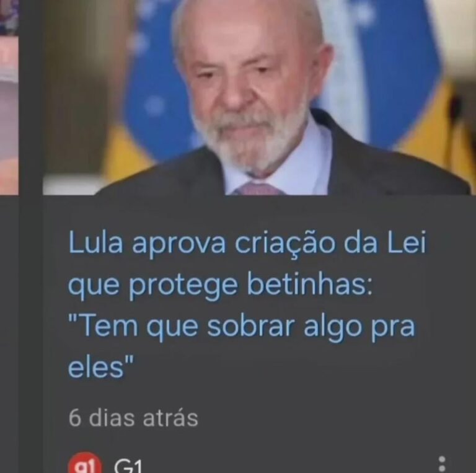Open the three-dot options menu on the news card
476x473 pixels.
point(442,464)
